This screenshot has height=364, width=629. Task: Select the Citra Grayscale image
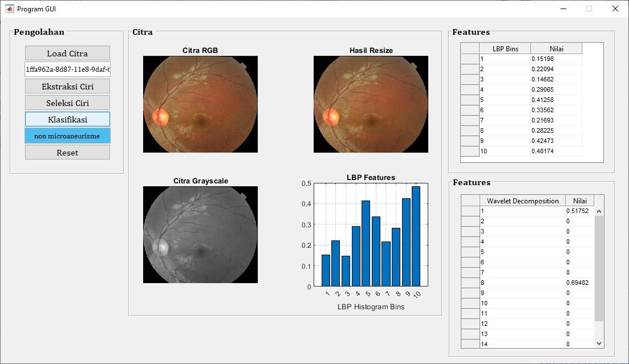tap(200, 234)
